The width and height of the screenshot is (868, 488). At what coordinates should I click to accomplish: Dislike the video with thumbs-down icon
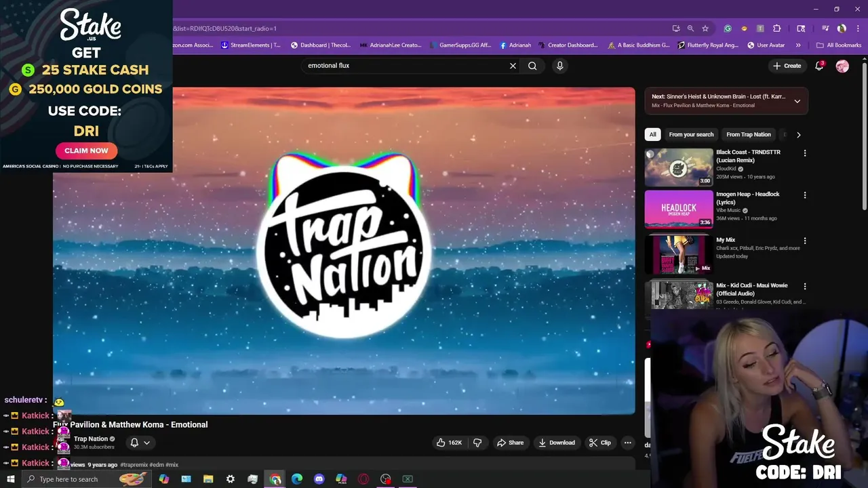point(477,443)
